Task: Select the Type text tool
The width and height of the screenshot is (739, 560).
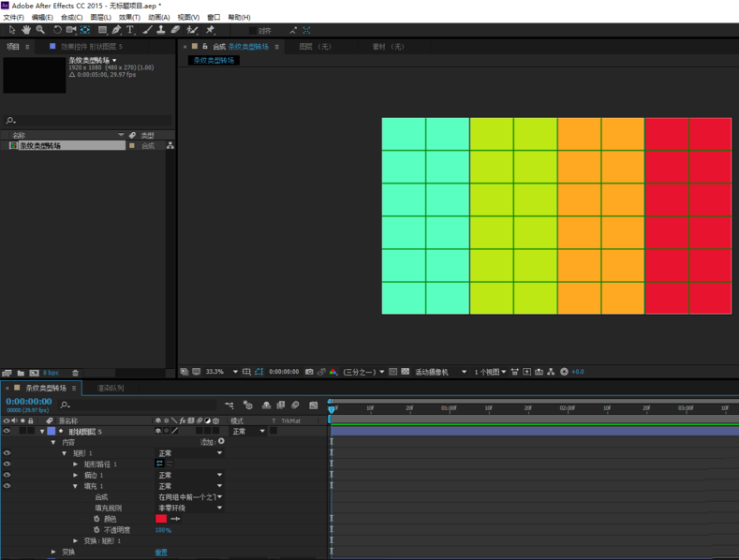Action: pos(130,30)
